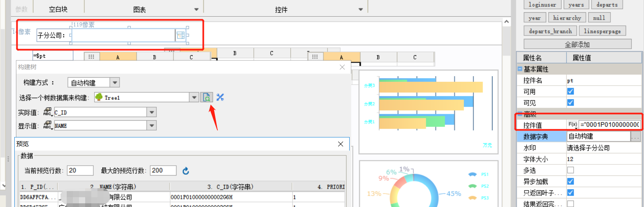Open the 控件 dropdown arrow in toolbar
Image resolution: width=644 pixels, height=207 pixels.
(361, 9)
